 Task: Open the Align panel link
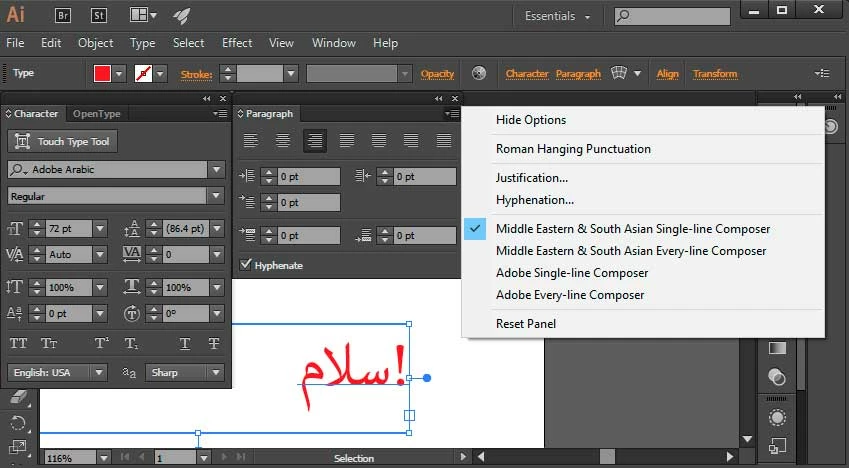click(668, 74)
